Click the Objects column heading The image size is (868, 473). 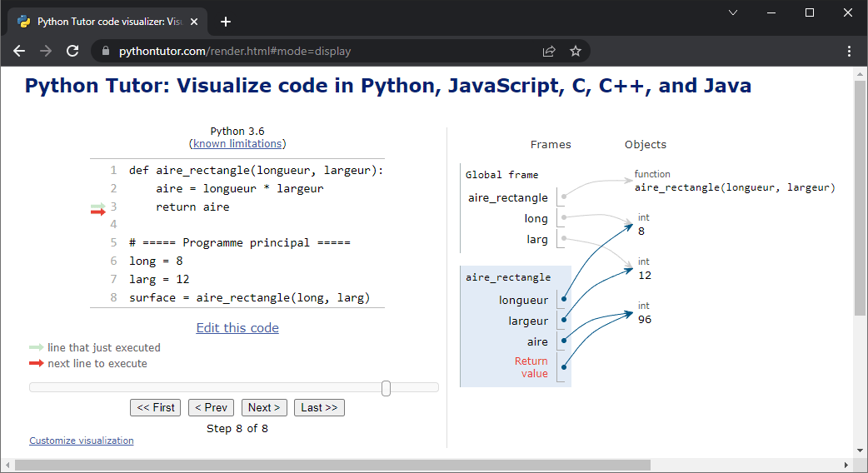point(646,145)
